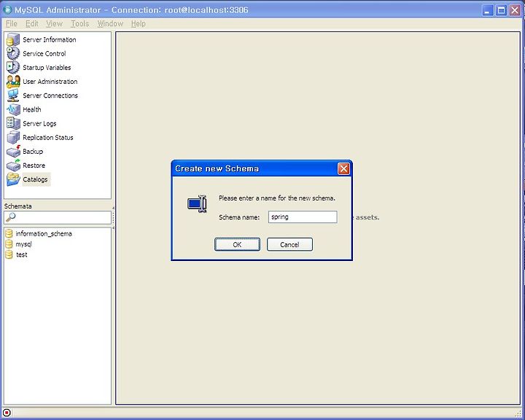Click the Replication Status label
The height and width of the screenshot is (420, 525).
pyautogui.click(x=48, y=138)
